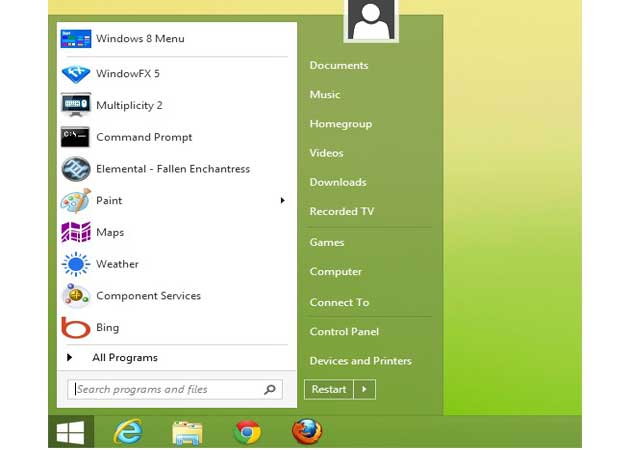Click the Search programs and files box
This screenshot has width=630, height=450.
coord(166,389)
